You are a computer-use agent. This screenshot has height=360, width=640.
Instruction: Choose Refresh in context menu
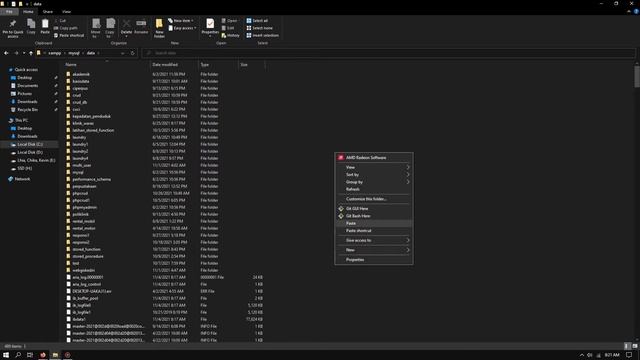point(373,189)
